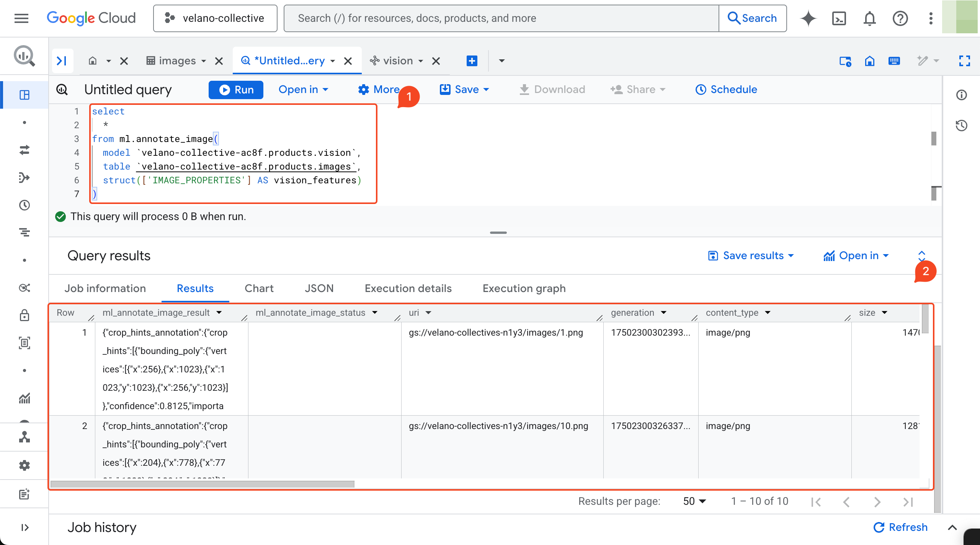Select the Results tab
Image resolution: width=980 pixels, height=545 pixels.
[195, 288]
